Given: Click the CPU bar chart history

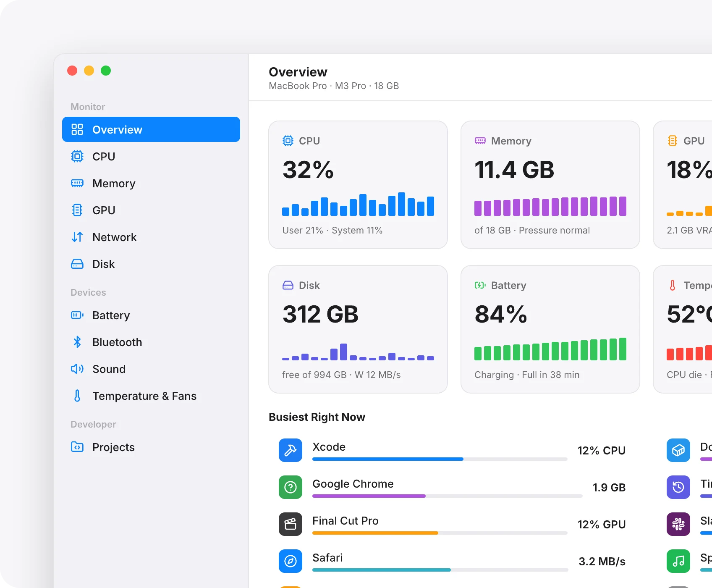Looking at the screenshot, I should 358,204.
